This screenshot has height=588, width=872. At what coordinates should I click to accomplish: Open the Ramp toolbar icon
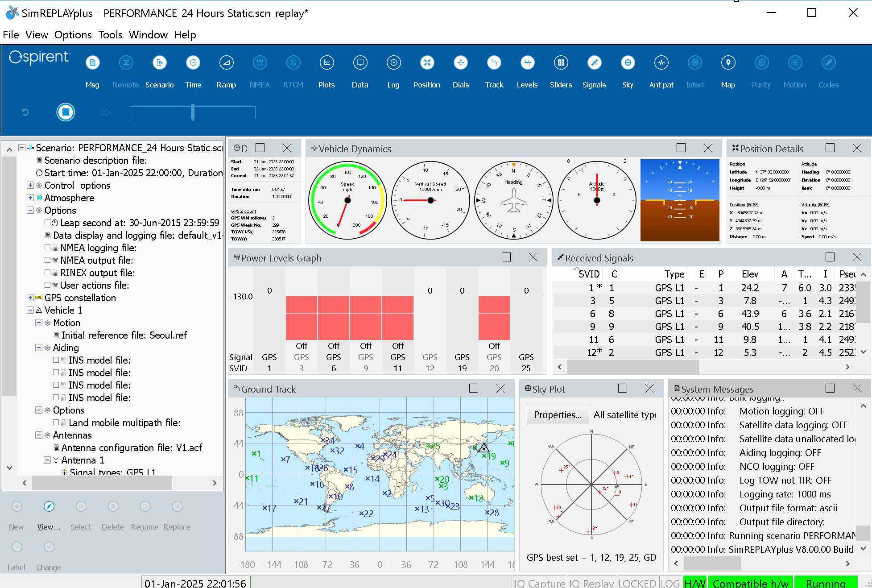click(x=226, y=63)
